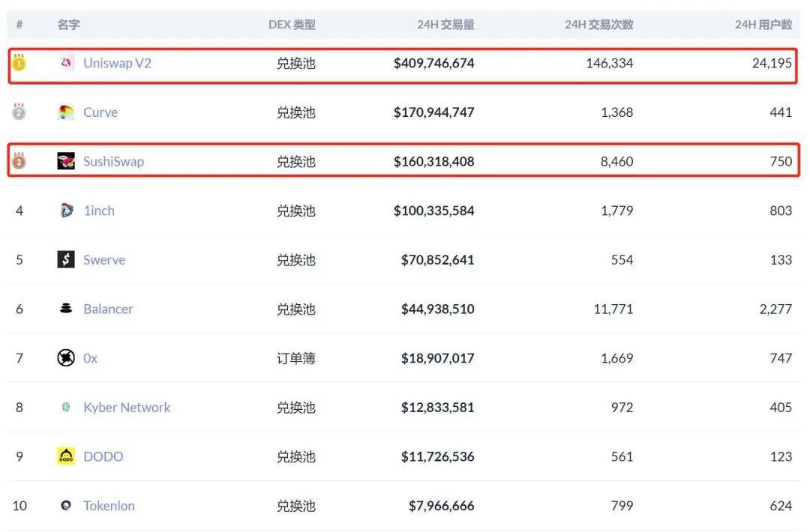The width and height of the screenshot is (810, 532).
Task: Click the 1,669 trade count value
Action: 616,358
